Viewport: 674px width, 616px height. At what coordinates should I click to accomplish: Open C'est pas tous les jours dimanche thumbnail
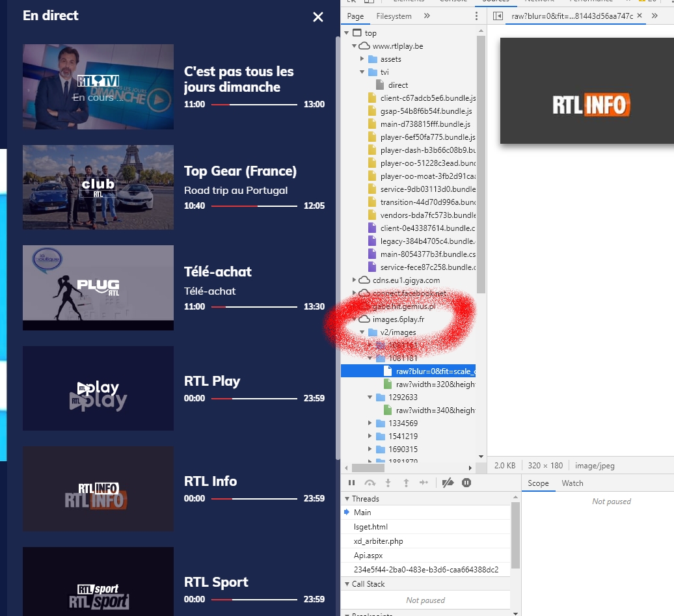coord(98,87)
